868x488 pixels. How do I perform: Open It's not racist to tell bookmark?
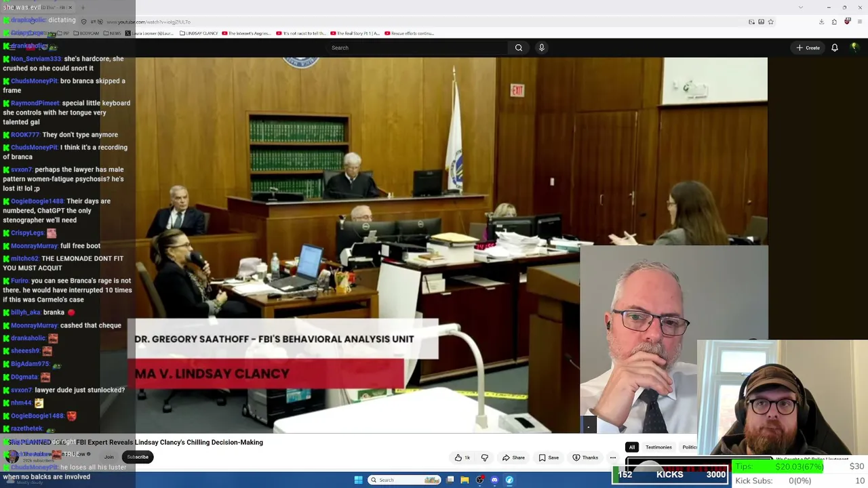point(301,33)
